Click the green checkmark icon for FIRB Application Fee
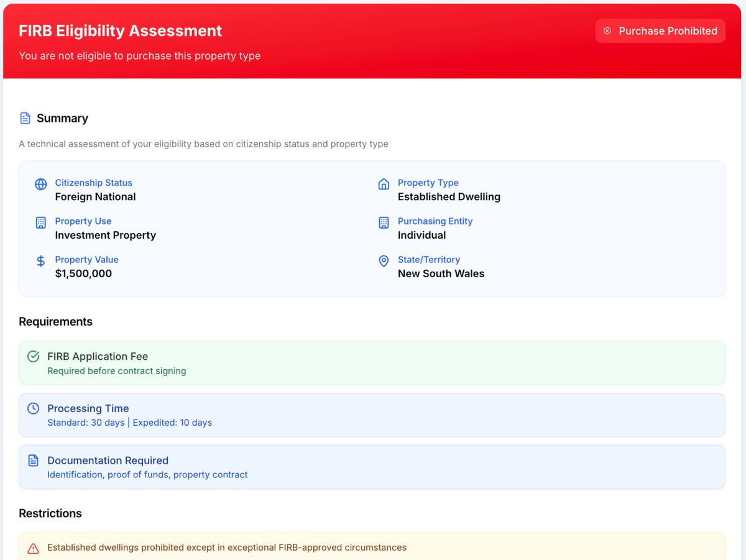The height and width of the screenshot is (560, 746). (34, 357)
